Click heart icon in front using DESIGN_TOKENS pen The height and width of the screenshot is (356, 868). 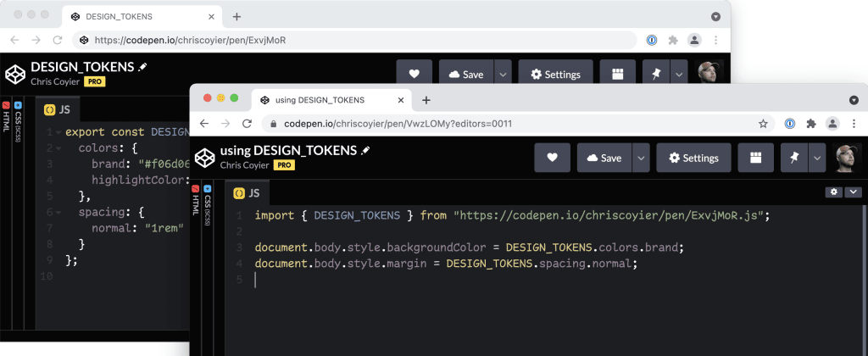[x=552, y=158]
